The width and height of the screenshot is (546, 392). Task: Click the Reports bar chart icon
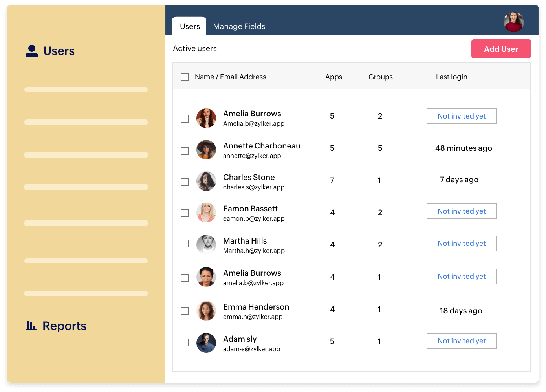(x=31, y=326)
